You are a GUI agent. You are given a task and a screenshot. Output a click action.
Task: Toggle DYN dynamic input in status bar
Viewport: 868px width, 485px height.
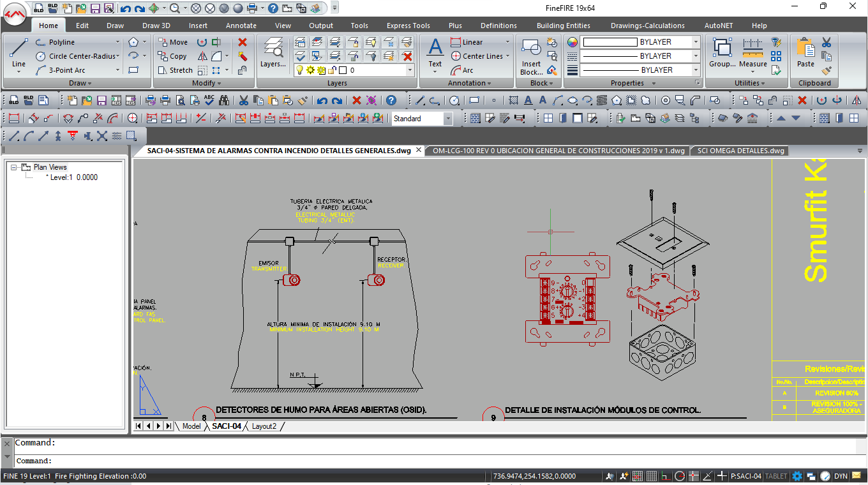841,476
